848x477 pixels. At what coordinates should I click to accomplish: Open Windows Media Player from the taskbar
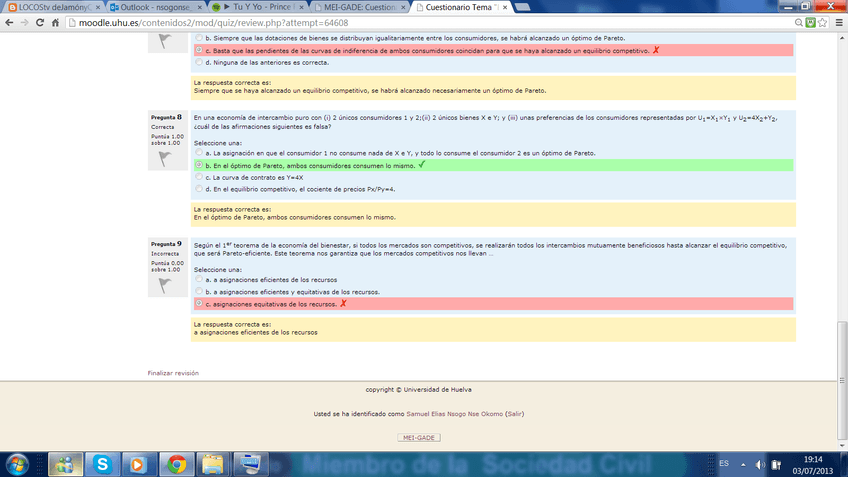pyautogui.click(x=138, y=465)
